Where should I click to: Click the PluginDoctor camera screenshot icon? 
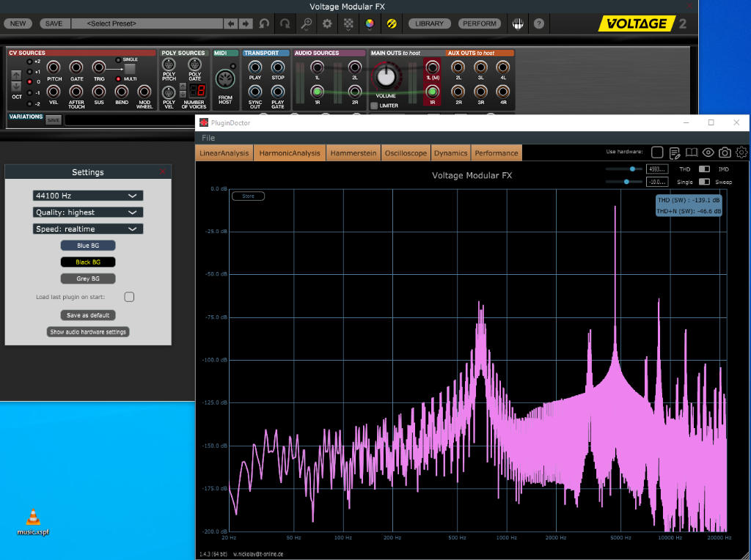(725, 152)
